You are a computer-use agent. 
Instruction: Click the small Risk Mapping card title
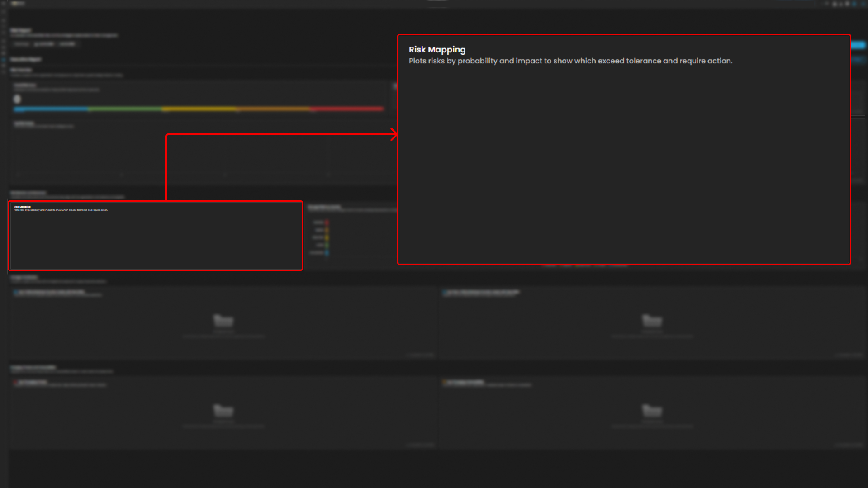point(22,207)
